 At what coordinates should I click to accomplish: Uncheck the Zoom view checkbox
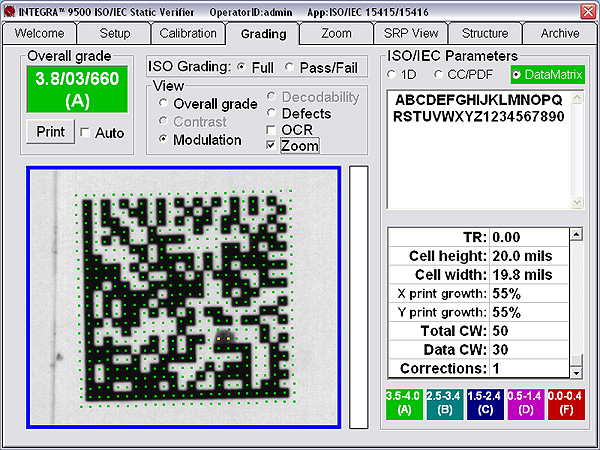tap(272, 146)
